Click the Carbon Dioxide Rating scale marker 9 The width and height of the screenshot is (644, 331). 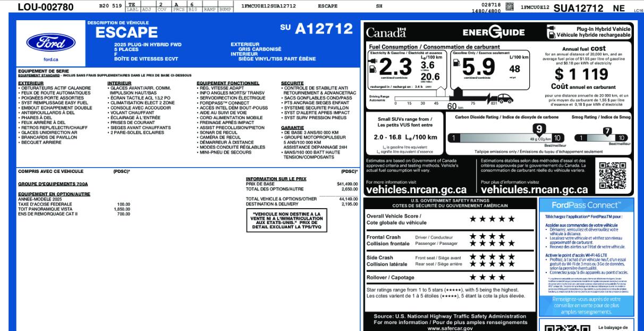point(539,129)
